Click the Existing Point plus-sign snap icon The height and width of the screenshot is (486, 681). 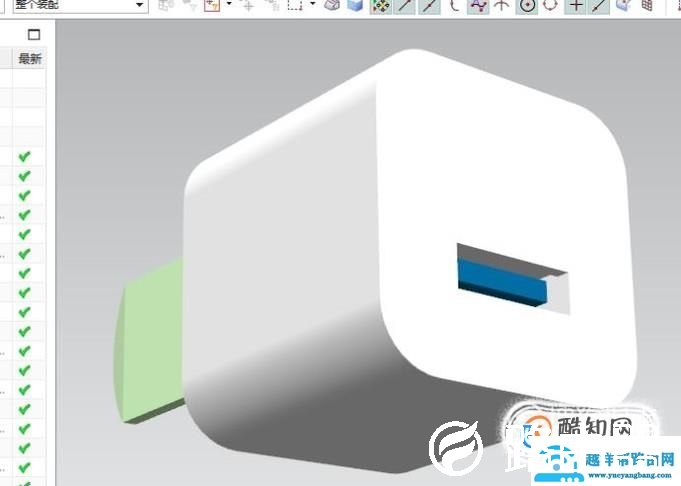[575, 6]
